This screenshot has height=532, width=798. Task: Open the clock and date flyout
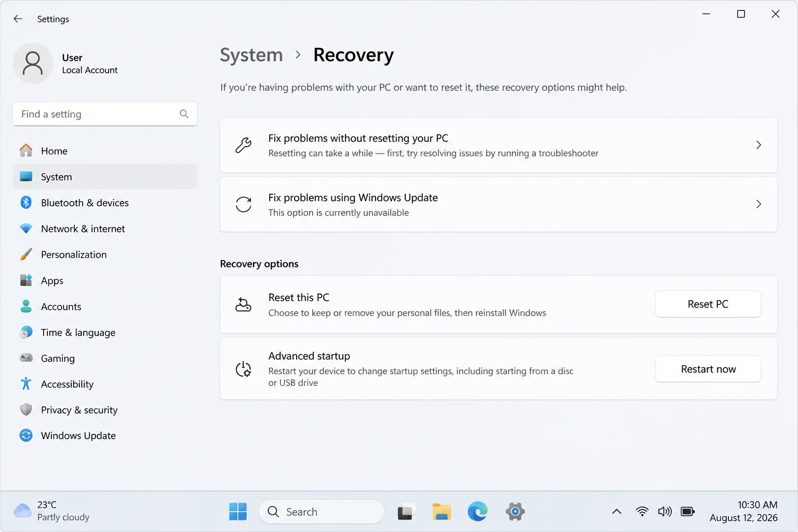pos(743,511)
